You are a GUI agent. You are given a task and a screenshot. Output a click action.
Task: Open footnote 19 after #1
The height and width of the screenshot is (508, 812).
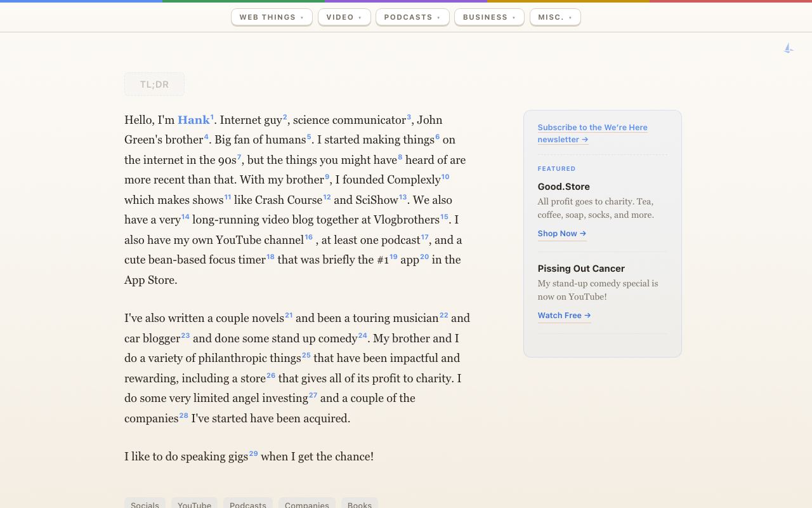(x=393, y=257)
